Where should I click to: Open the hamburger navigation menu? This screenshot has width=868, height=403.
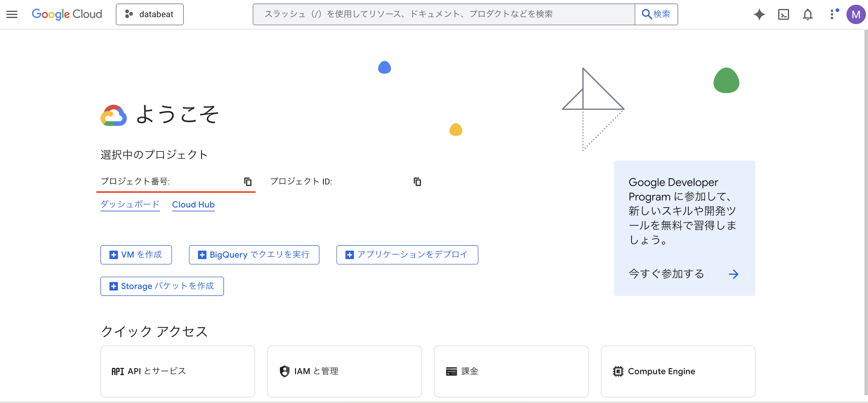point(12,14)
